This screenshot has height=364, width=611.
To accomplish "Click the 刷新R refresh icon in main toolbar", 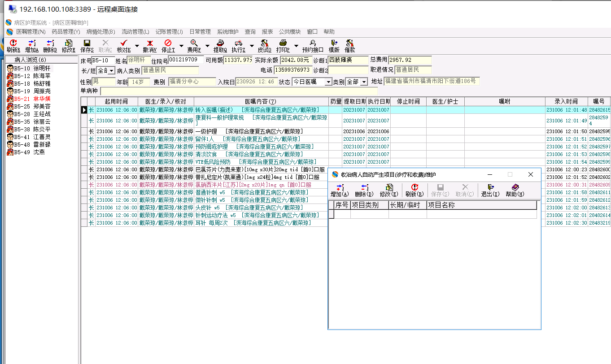I will 13,43.
